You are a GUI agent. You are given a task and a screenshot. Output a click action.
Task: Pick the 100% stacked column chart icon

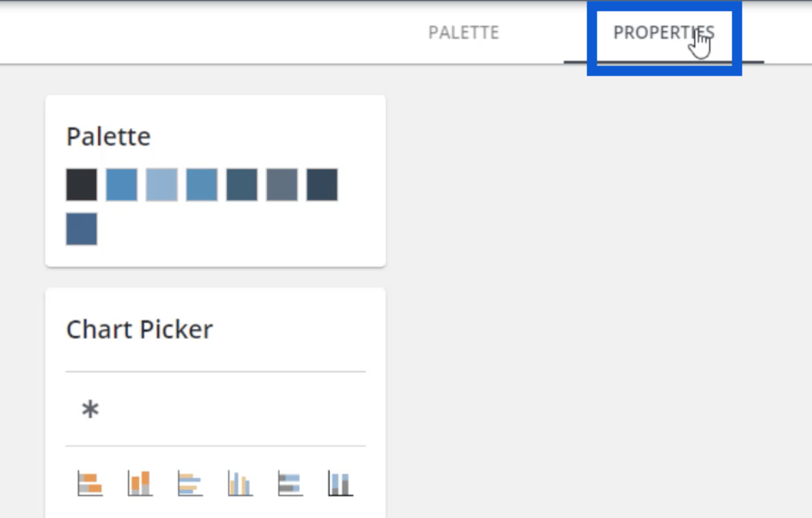pyautogui.click(x=340, y=483)
